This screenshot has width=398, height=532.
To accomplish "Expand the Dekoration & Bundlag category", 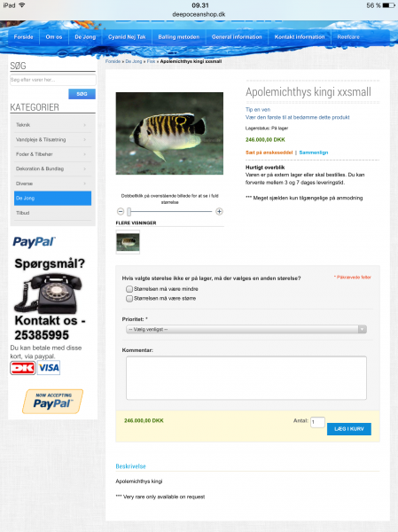I will (x=52, y=168).
